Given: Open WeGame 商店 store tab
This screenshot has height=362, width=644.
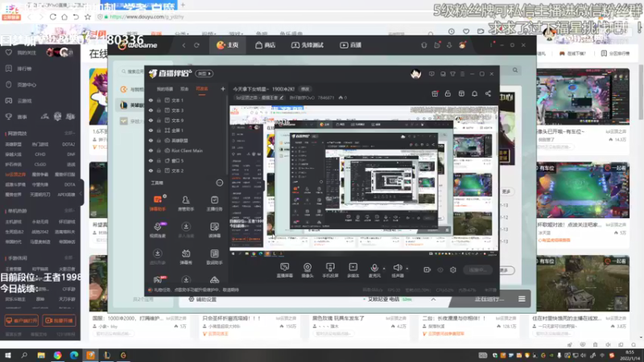Looking at the screenshot, I should click(x=266, y=45).
